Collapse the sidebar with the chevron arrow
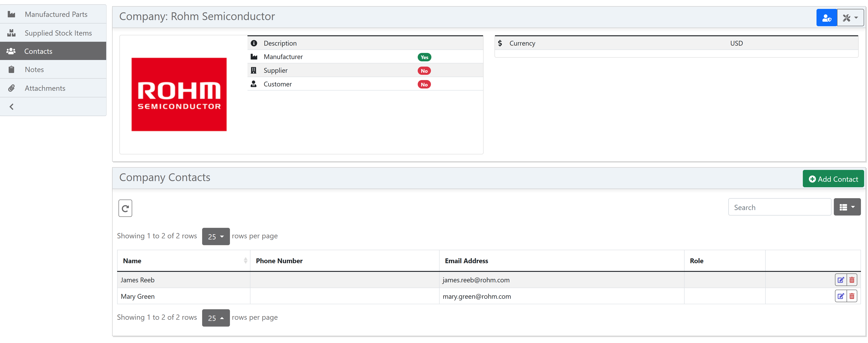Image resolution: width=868 pixels, height=343 pixels. (11, 107)
